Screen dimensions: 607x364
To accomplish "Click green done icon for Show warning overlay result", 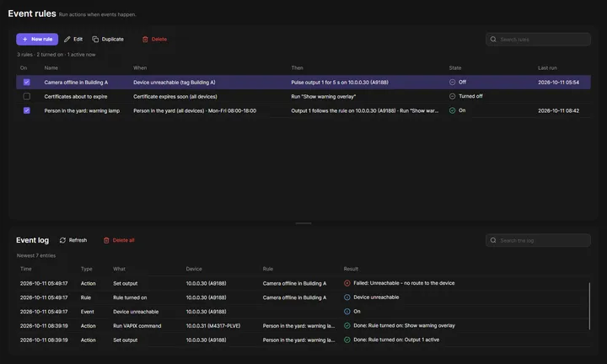I will coord(346,326).
